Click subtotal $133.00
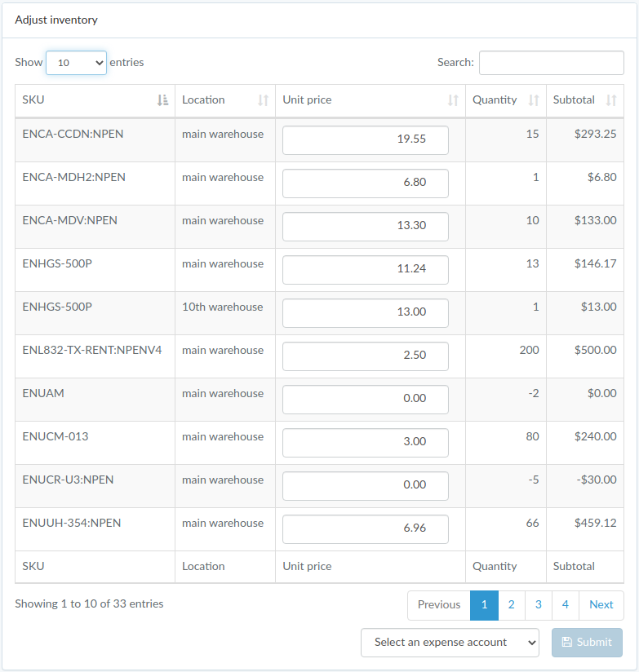 [595, 221]
